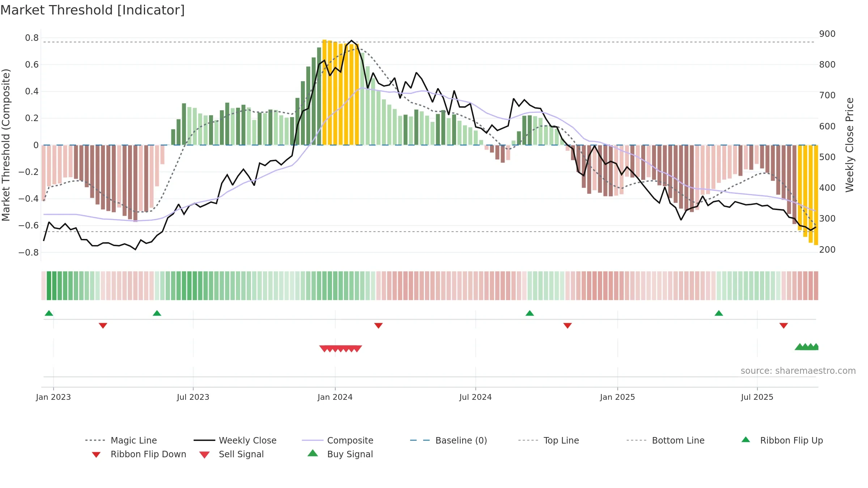The width and height of the screenshot is (868, 488).
Task: Select the Ribbon Flip Down marker near Aug 2025
Action: coord(784,326)
